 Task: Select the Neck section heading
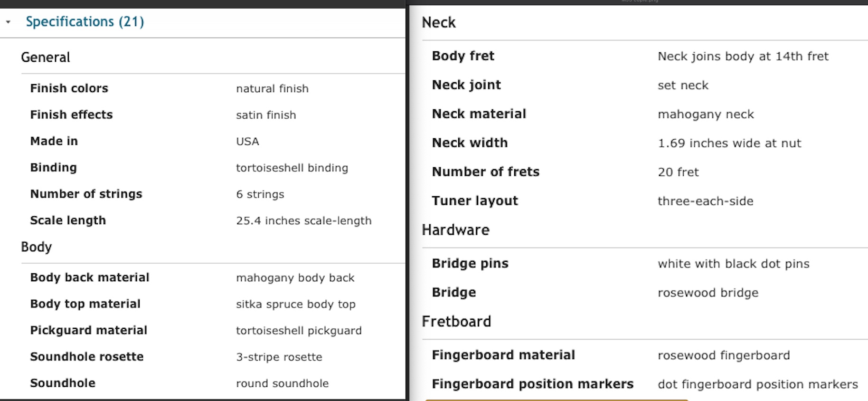click(x=439, y=22)
